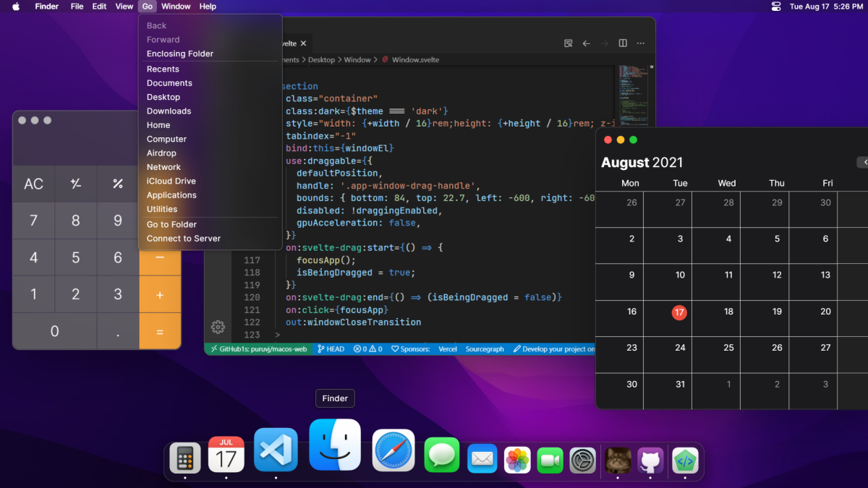Select August 17 in the Calendar grid
This screenshot has width=868, height=488.
click(x=678, y=312)
